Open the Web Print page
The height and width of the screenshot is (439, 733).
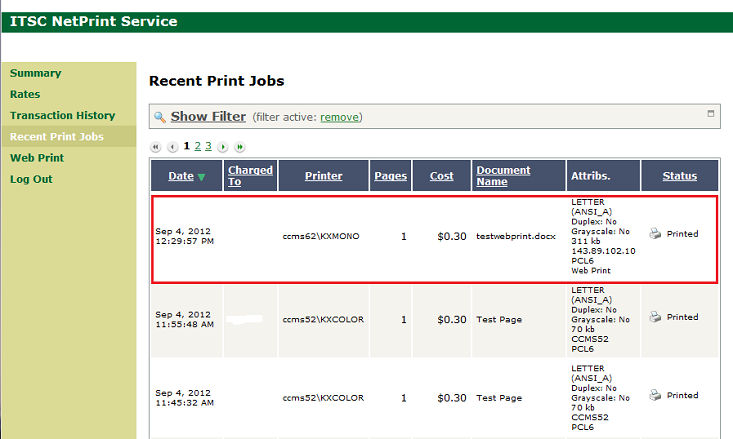(x=37, y=158)
